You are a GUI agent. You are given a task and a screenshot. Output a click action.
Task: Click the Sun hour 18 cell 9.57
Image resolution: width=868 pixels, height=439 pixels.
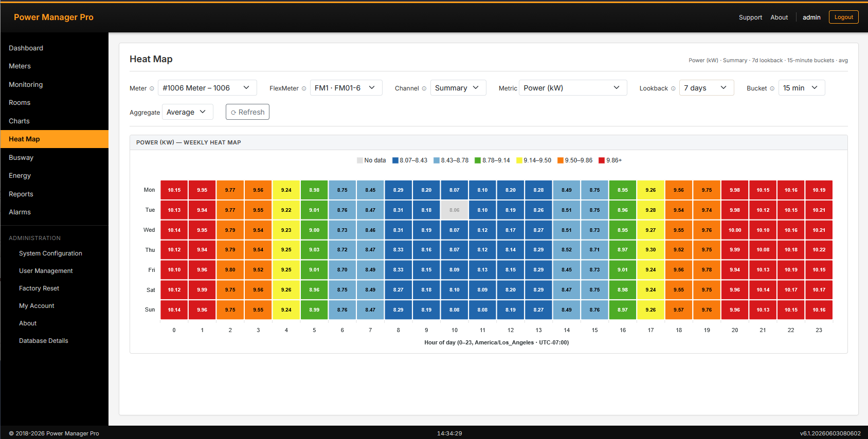click(x=679, y=310)
